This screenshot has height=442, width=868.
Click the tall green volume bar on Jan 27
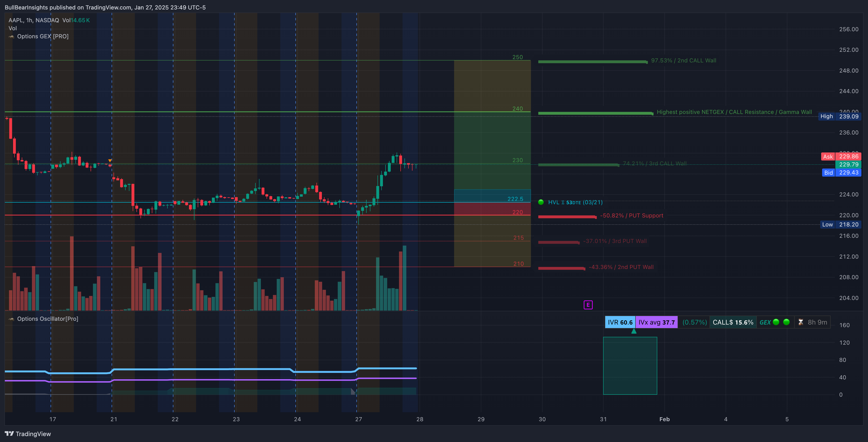tap(404, 278)
